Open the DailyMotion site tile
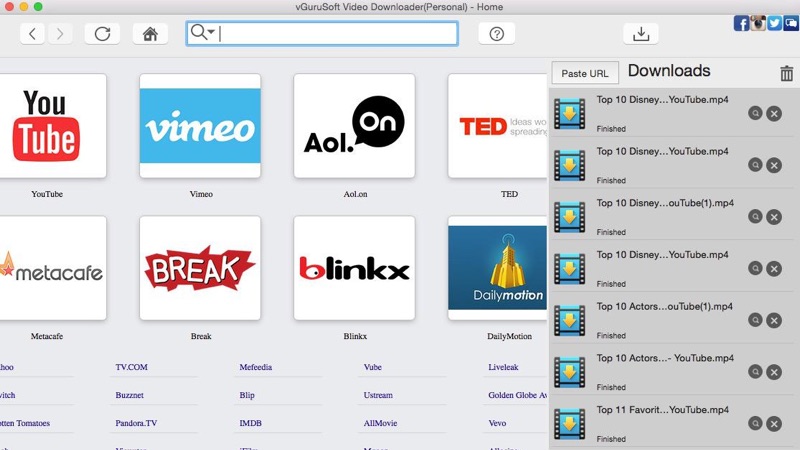800x450 pixels. 497,268
